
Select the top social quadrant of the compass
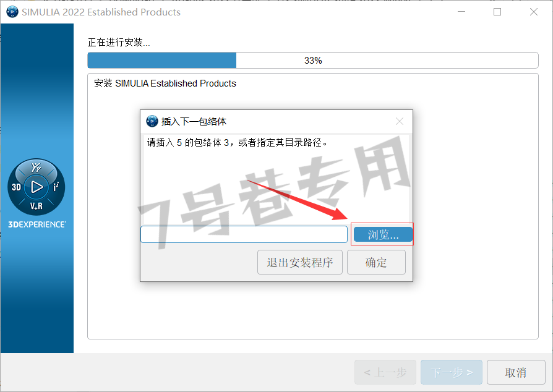pyautogui.click(x=36, y=167)
